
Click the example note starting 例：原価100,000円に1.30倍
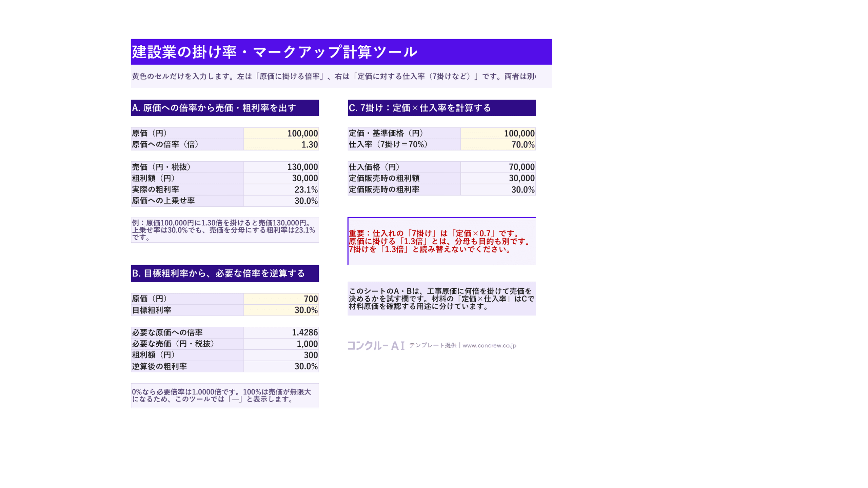pos(225,230)
